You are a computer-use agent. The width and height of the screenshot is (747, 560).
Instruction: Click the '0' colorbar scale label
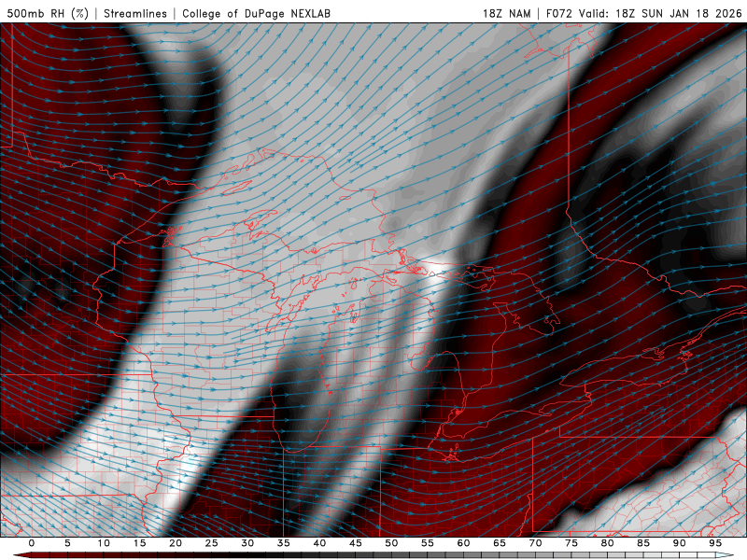pos(32,543)
